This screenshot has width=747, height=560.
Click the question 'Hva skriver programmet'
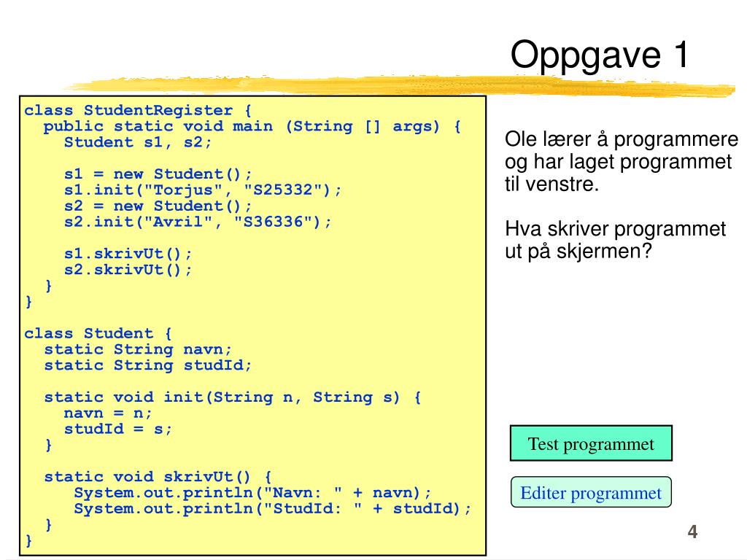click(x=615, y=229)
